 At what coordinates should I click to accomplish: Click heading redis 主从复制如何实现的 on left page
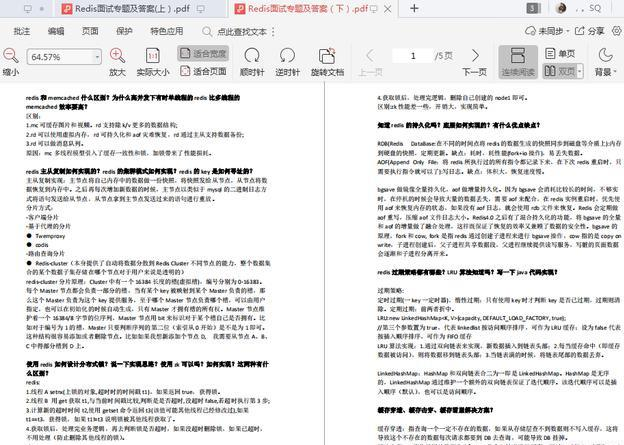(139, 171)
